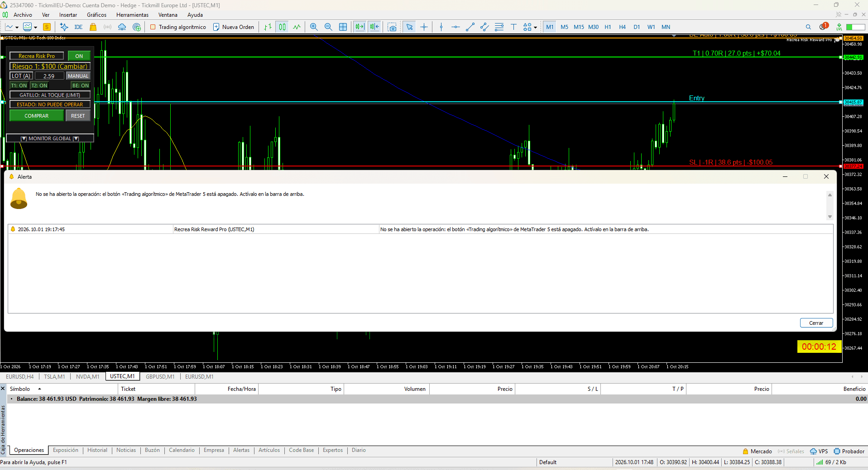
Task: Switch chart to candlestick type
Action: (282, 27)
